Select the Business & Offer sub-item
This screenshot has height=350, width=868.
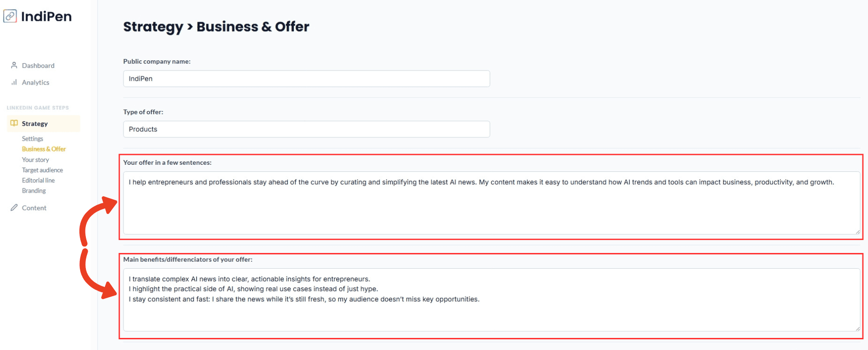point(44,149)
